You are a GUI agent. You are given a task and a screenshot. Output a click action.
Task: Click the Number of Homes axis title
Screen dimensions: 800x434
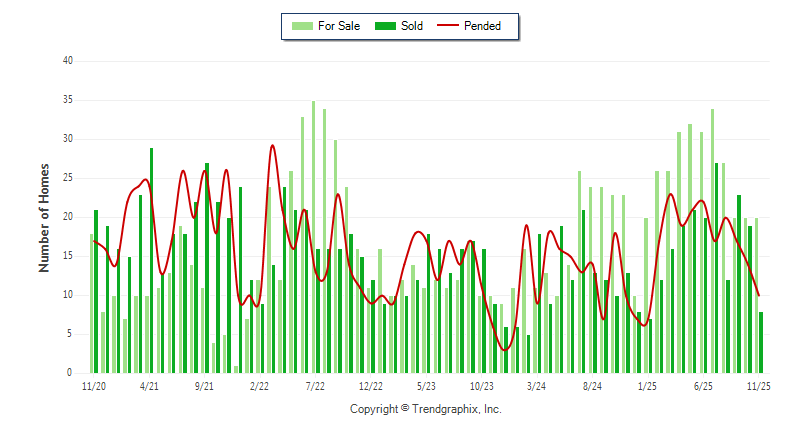(x=44, y=217)
